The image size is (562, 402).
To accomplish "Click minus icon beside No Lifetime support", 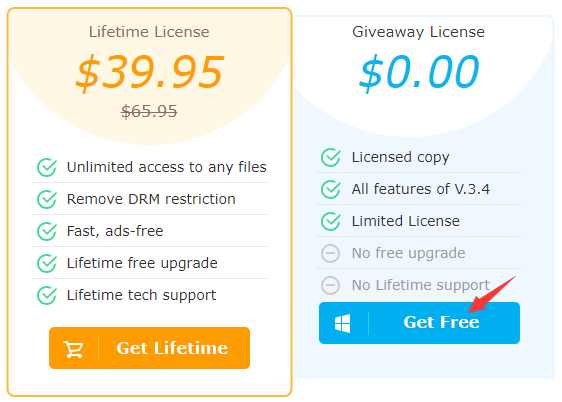I will [330, 285].
